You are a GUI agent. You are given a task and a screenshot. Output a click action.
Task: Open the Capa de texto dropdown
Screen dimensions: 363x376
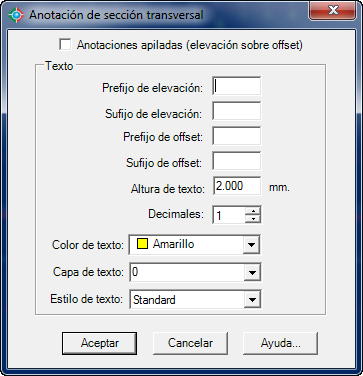(x=251, y=273)
